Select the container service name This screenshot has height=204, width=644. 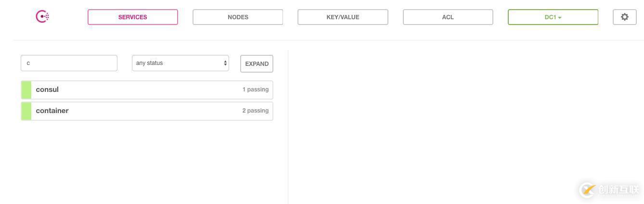(x=52, y=111)
